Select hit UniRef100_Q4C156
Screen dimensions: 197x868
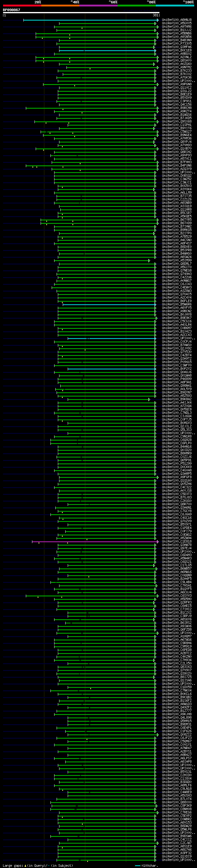(x=177, y=104)
